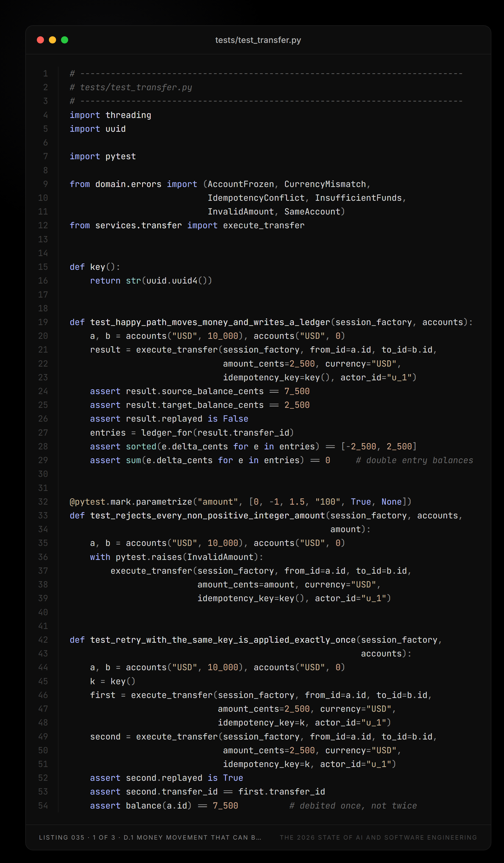Image resolution: width=504 pixels, height=863 pixels.
Task: Click 'THE 2026 STATE OF AI AND SOFTWARE ENGINEERING' footer
Action: 378,837
